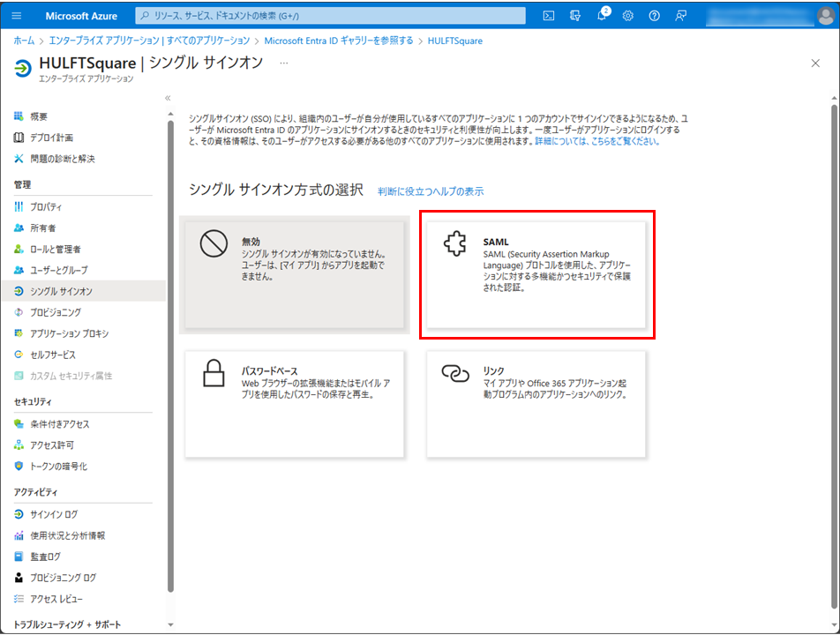Open プロビジョニング in the sidebar menu
Screen dimensions: 840x635
(56, 312)
